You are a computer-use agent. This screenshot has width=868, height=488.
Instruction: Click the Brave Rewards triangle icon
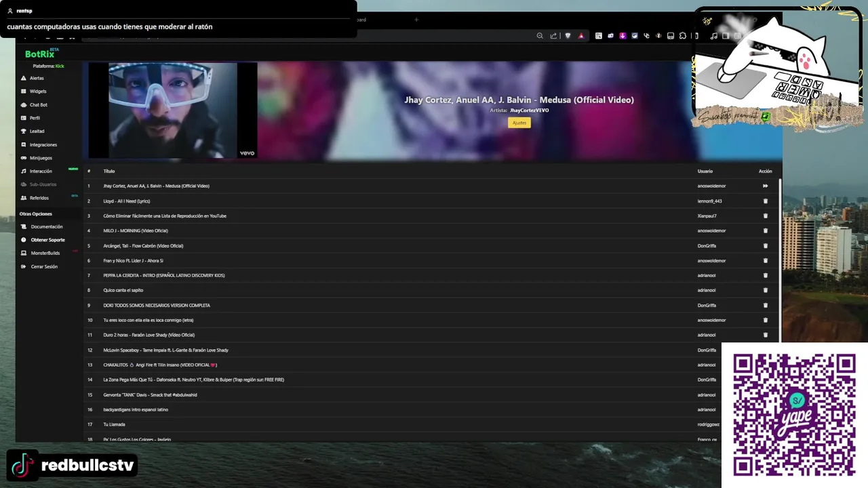tap(581, 36)
